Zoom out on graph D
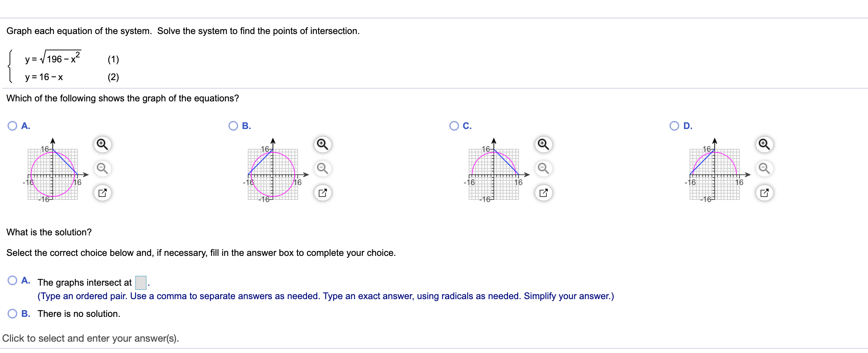 click(764, 168)
